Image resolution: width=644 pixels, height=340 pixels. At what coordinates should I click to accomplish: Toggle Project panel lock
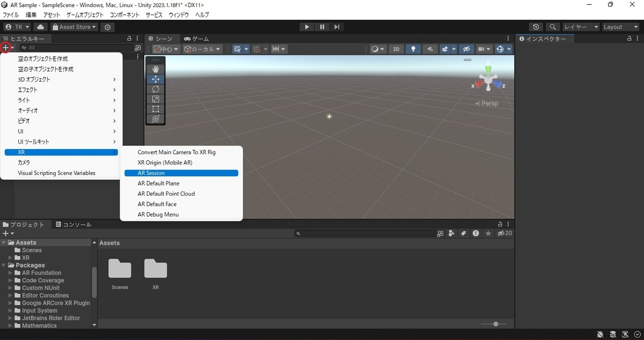501,225
